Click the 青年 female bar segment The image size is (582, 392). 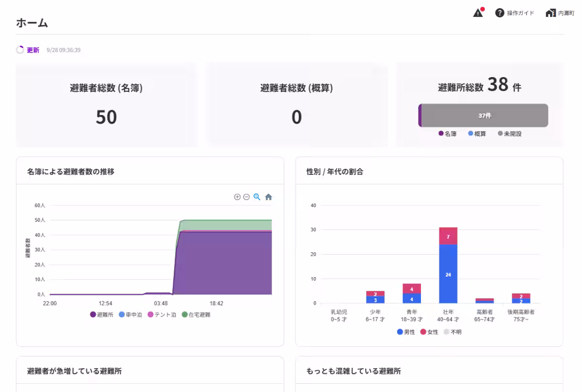pyautogui.click(x=412, y=289)
